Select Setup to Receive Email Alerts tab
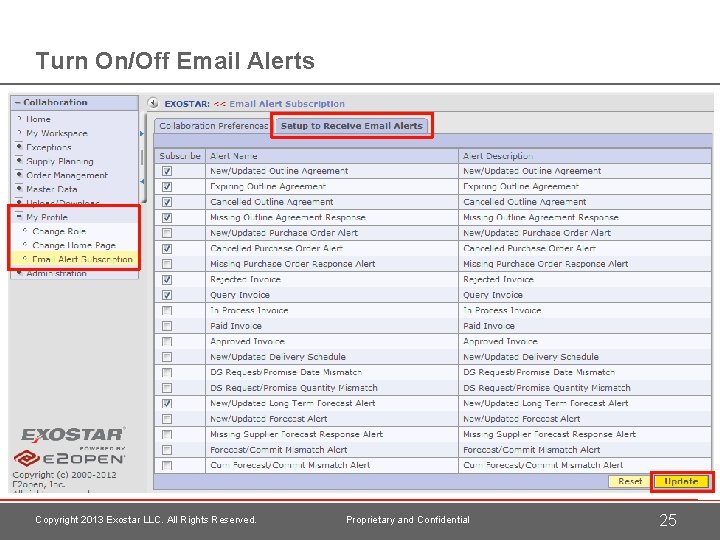The image size is (720, 540). coord(351,126)
